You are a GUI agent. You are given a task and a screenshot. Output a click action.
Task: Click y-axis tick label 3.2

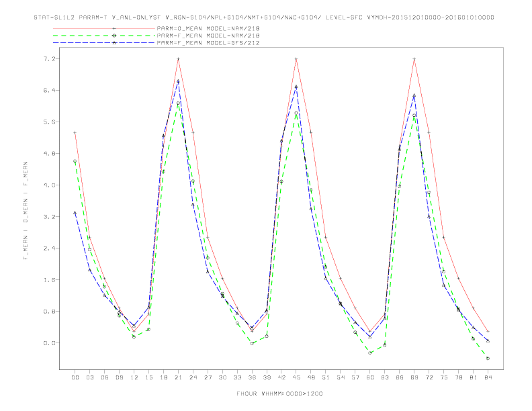point(49,216)
